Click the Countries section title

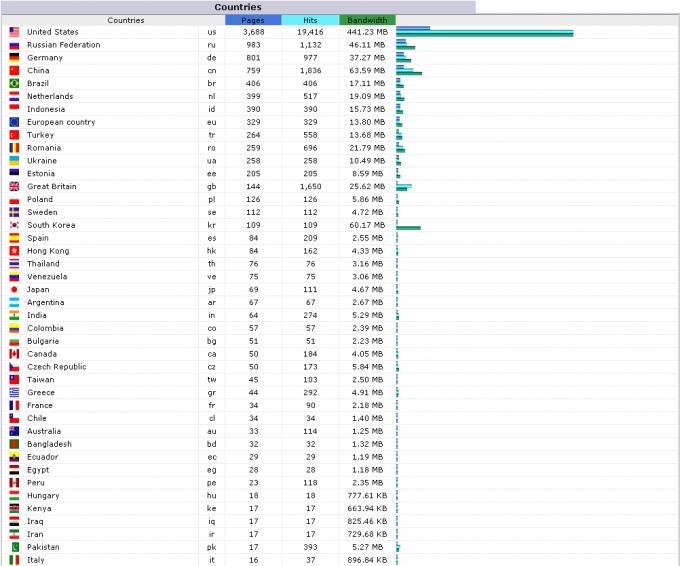tap(238, 7)
